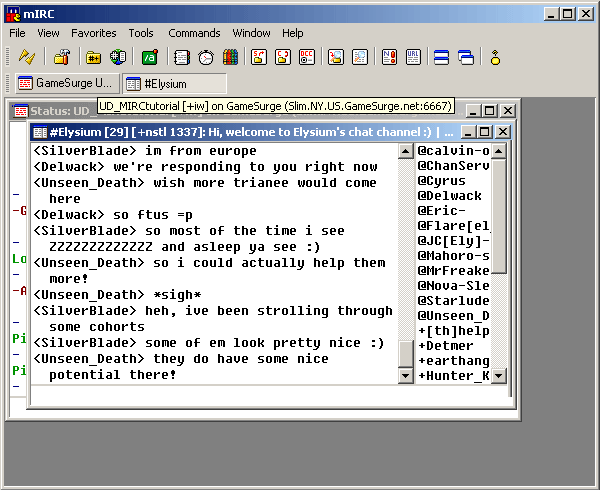Screen dimensions: 600x490
Task: Maximize the Status window
Action: [x=489, y=111]
